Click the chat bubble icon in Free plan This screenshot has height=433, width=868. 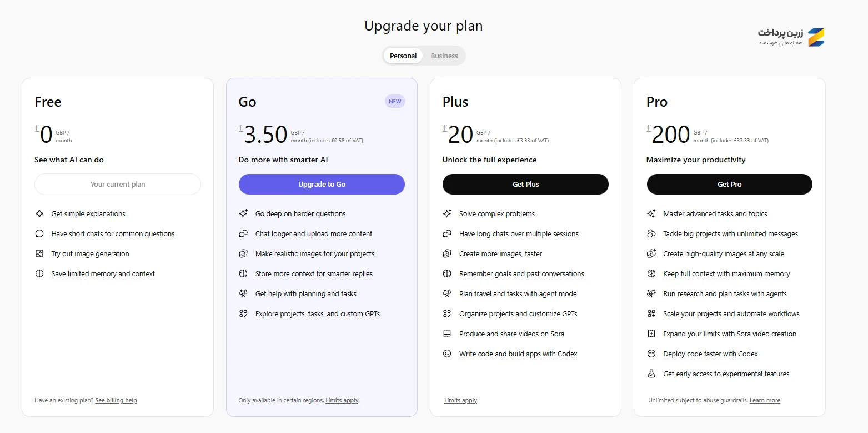39,233
